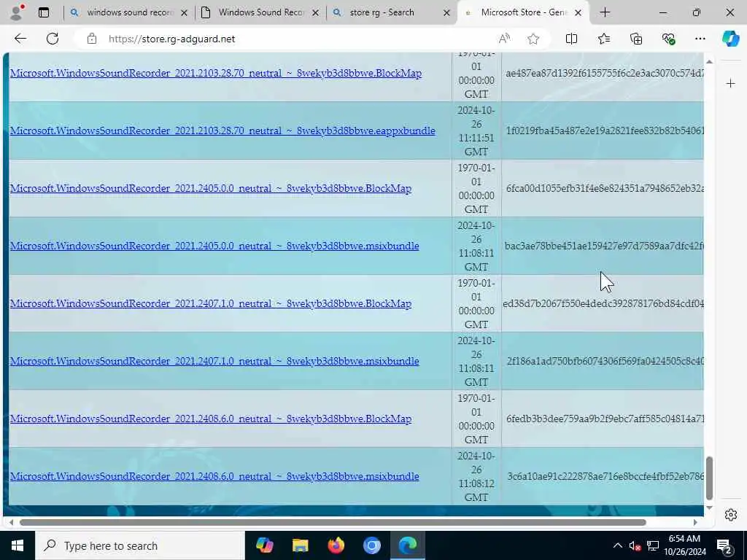Click the horizontal scroll right arrow

pyautogui.click(x=695, y=522)
